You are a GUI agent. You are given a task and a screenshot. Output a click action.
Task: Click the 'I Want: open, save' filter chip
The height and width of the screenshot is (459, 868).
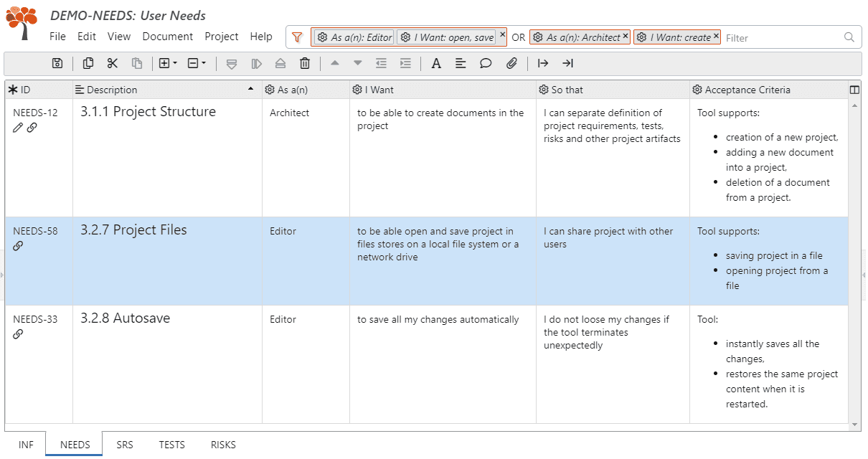[447, 37]
